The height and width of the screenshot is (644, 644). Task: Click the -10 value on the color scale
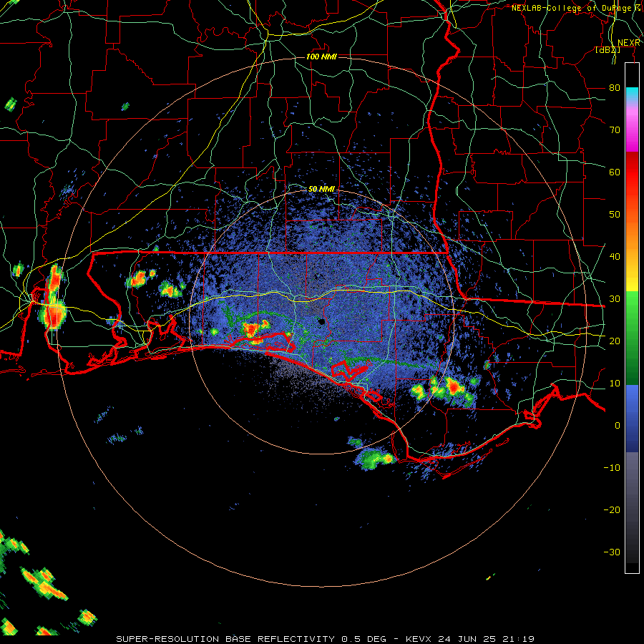coord(612,468)
